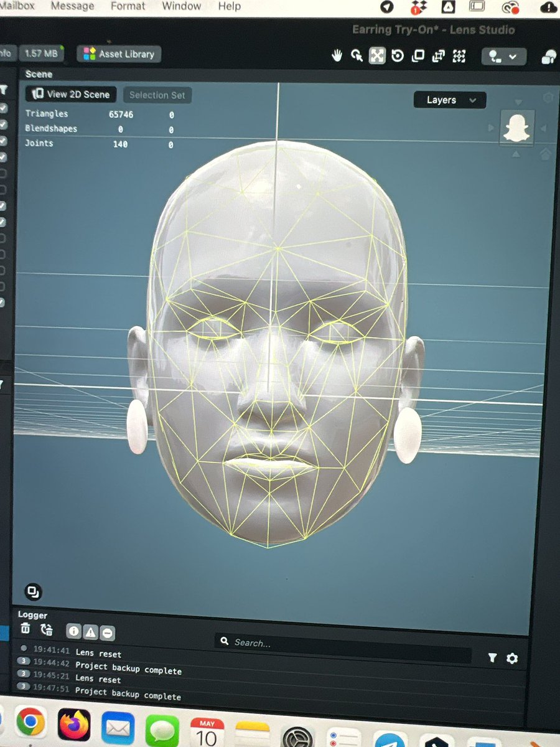This screenshot has height=747, width=560.
Task: Open the Asset Library
Action: click(119, 54)
